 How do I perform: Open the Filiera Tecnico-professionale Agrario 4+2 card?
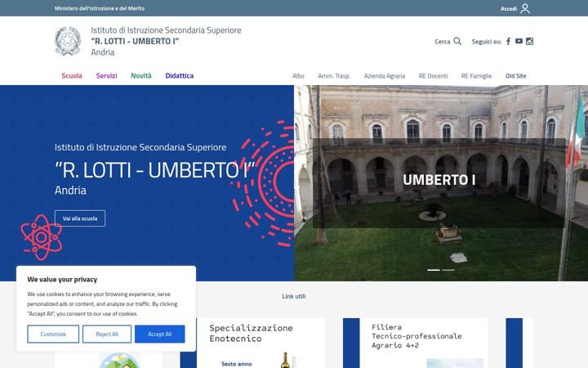(416, 343)
